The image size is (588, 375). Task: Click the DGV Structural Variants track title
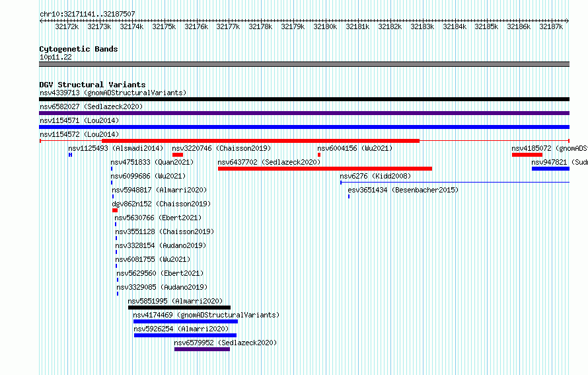point(92,85)
